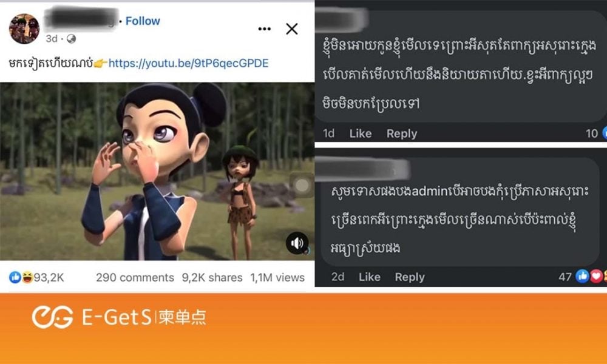Click the animated video thumbnail to play
Screen dimensions: 607x364
click(157, 171)
